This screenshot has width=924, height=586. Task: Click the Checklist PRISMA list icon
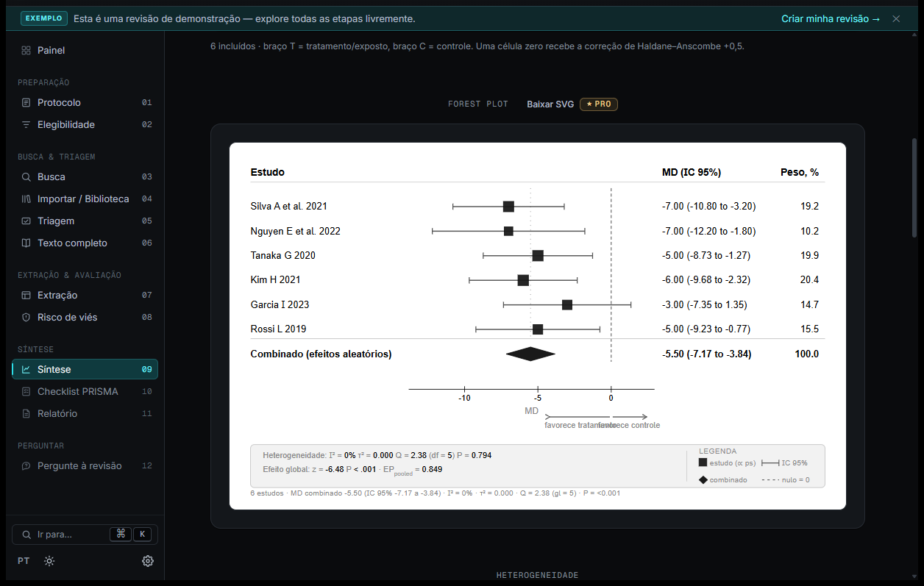point(26,392)
